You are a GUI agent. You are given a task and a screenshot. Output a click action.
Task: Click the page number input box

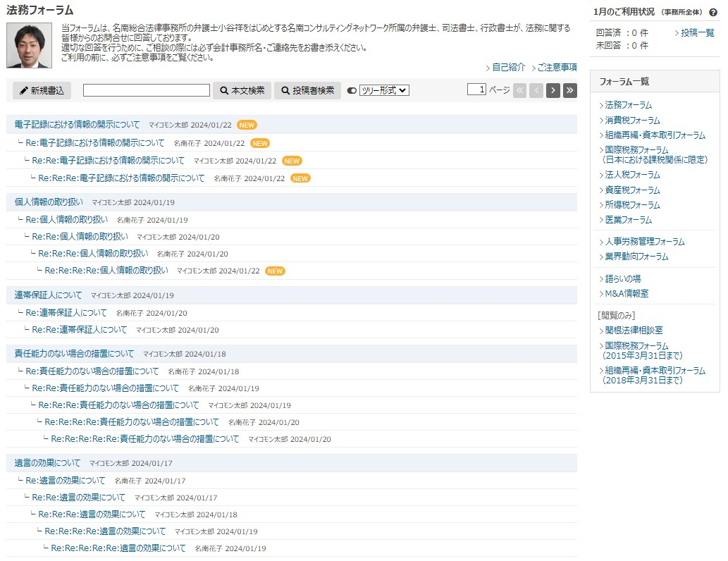pos(477,90)
